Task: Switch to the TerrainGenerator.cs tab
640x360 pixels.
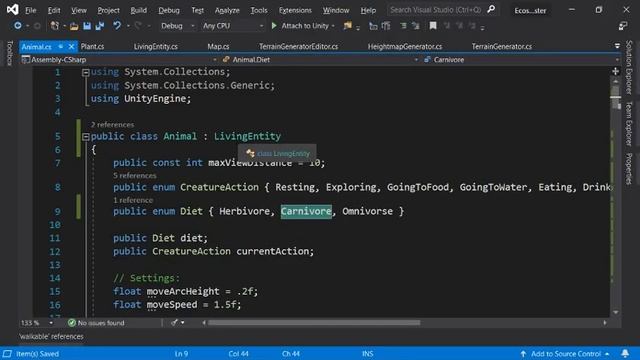Action: [x=502, y=47]
